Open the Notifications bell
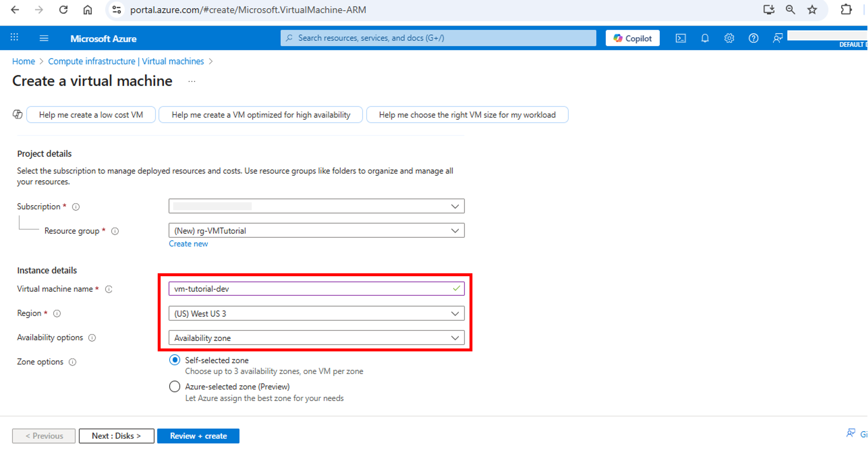Image resolution: width=868 pixels, height=454 pixels. click(705, 38)
